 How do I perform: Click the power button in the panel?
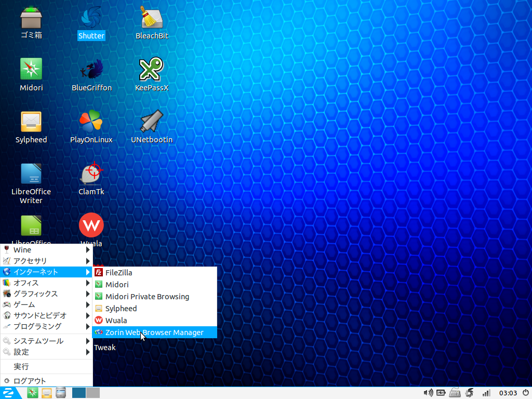(x=526, y=393)
